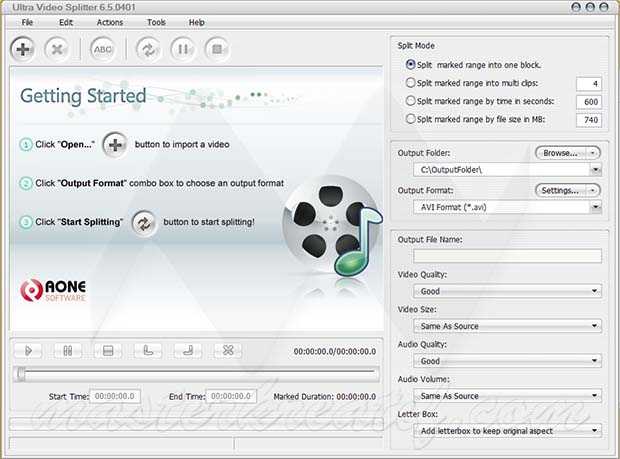This screenshot has height=459, width=620.
Task: Play the video with the play button
Action: point(28,351)
